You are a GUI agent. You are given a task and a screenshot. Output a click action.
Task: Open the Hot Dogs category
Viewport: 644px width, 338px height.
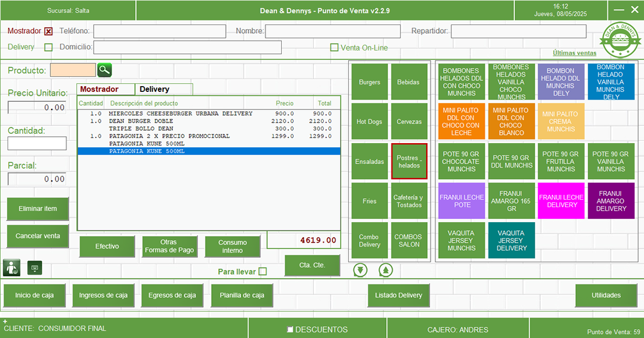[370, 122]
